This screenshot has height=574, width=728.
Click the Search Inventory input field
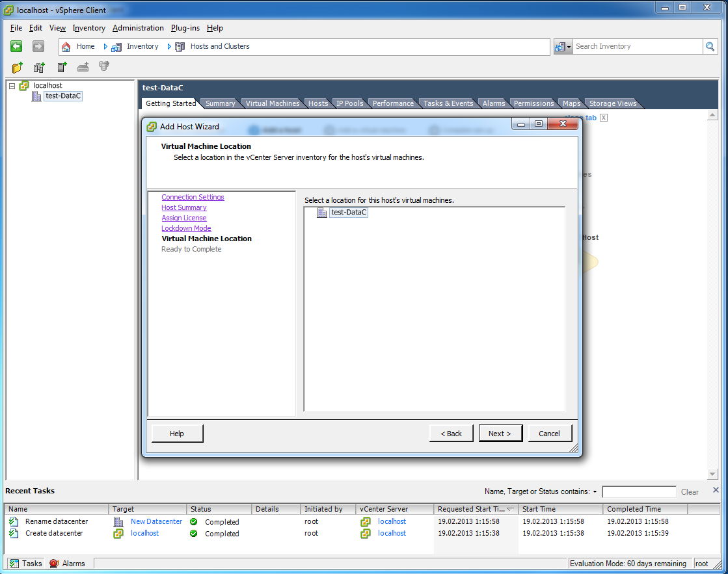(x=638, y=46)
